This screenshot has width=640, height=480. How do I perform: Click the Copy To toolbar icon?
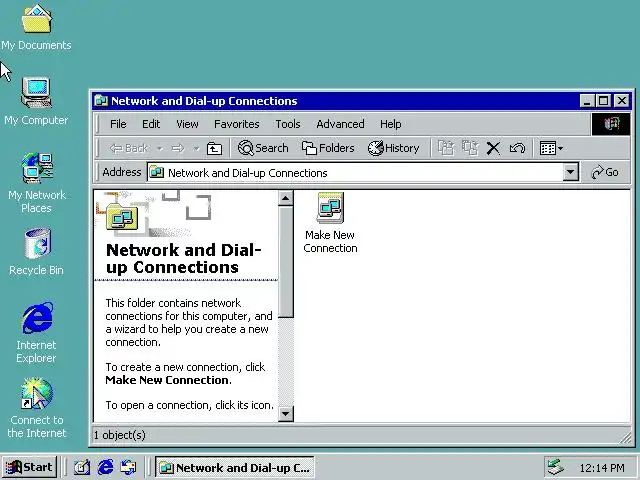click(x=470, y=148)
